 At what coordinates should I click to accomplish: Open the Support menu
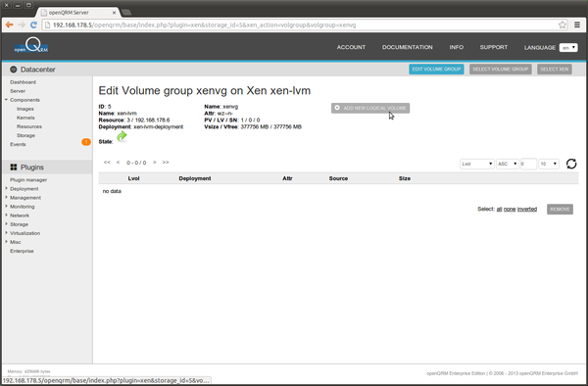click(494, 47)
